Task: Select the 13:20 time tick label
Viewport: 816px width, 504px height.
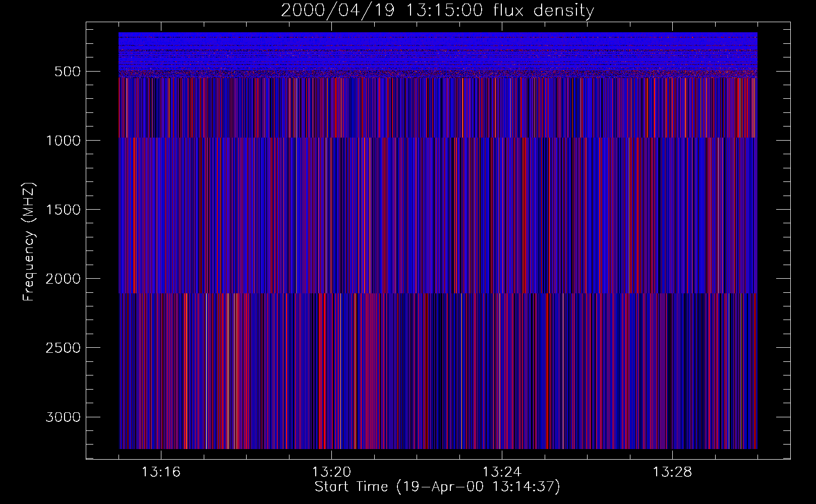Action: pos(331,472)
